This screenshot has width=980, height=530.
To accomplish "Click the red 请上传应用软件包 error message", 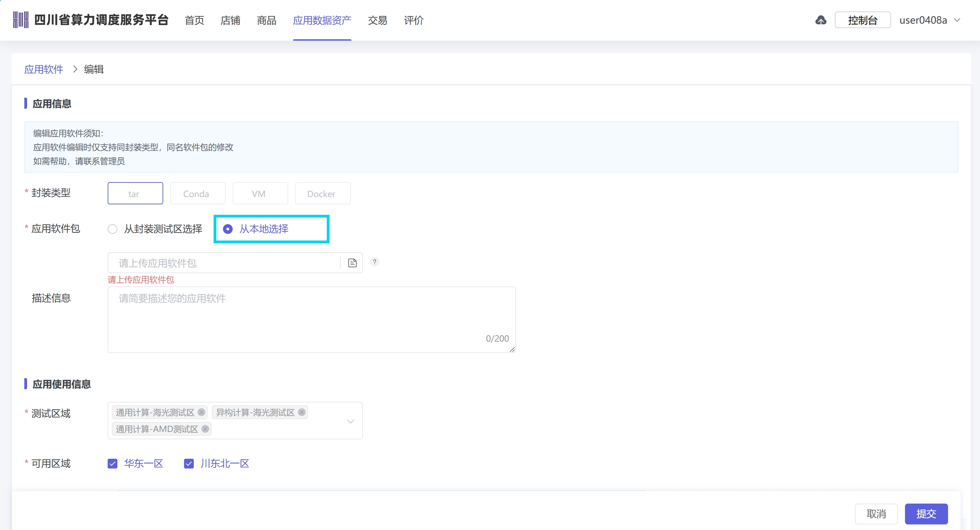I will (141, 280).
